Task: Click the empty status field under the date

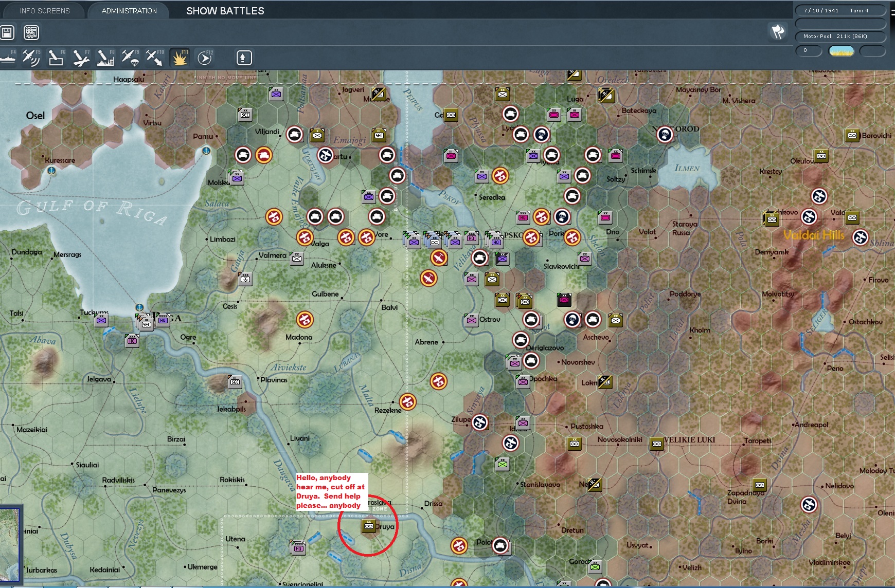Action: point(840,24)
